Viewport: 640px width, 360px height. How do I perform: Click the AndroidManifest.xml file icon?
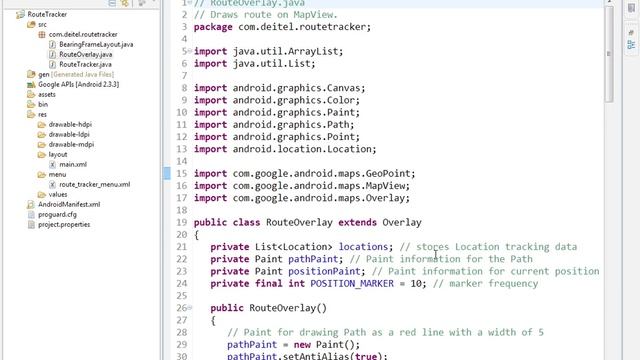tap(31, 204)
